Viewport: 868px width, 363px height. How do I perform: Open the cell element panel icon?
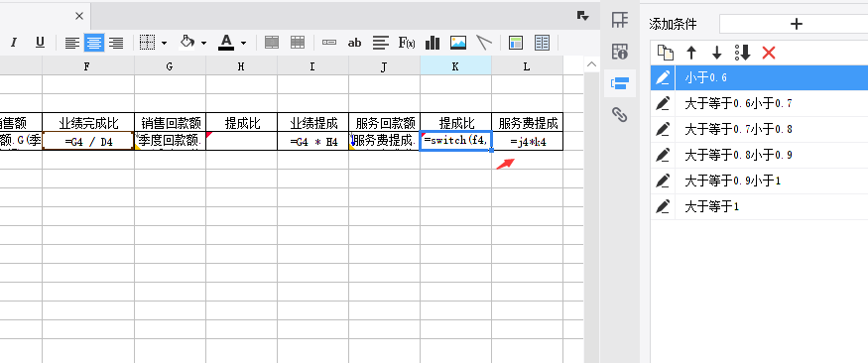pyautogui.click(x=620, y=20)
